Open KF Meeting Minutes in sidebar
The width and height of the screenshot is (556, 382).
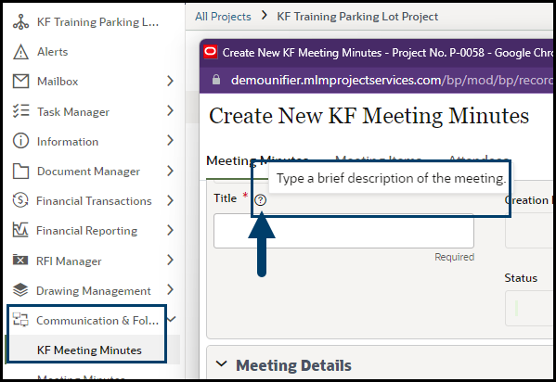click(x=89, y=350)
